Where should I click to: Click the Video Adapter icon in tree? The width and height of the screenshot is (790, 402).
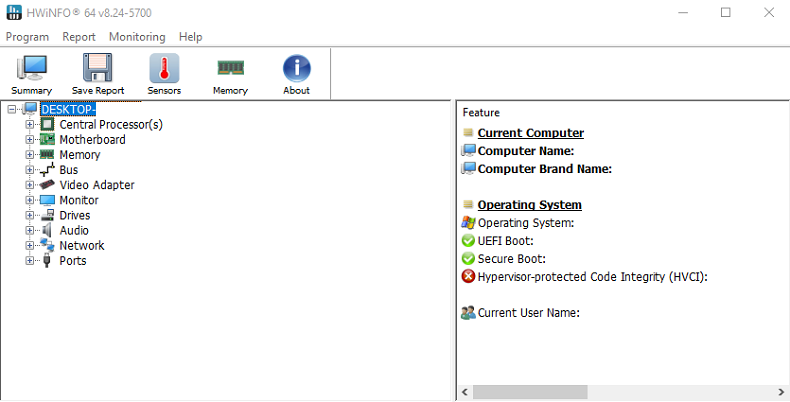(x=47, y=185)
